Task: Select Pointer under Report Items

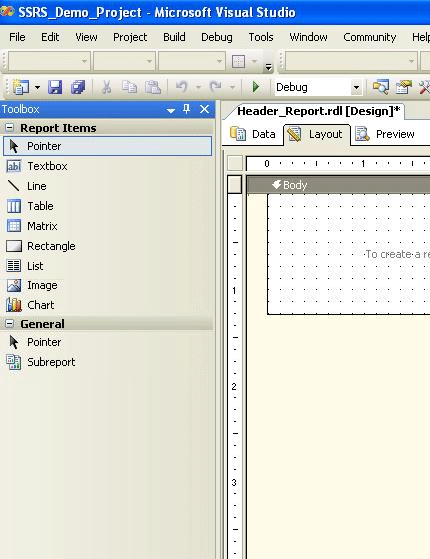Action: (107, 146)
